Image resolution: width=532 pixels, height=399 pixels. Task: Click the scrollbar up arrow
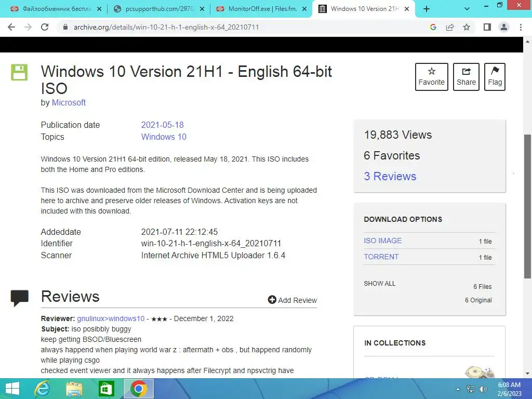[x=527, y=42]
